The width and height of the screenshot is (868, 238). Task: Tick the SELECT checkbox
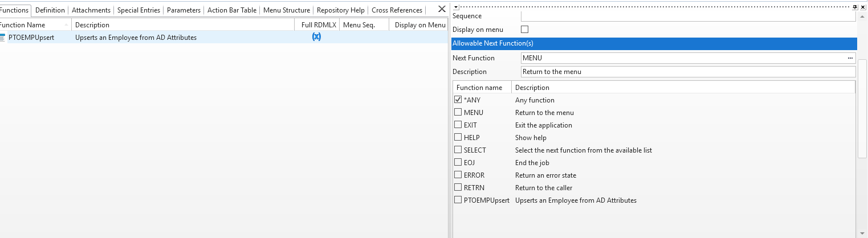point(458,150)
